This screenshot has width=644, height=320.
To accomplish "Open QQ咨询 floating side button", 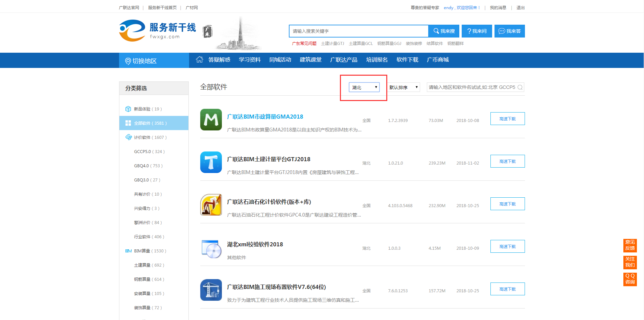I will (x=630, y=279).
